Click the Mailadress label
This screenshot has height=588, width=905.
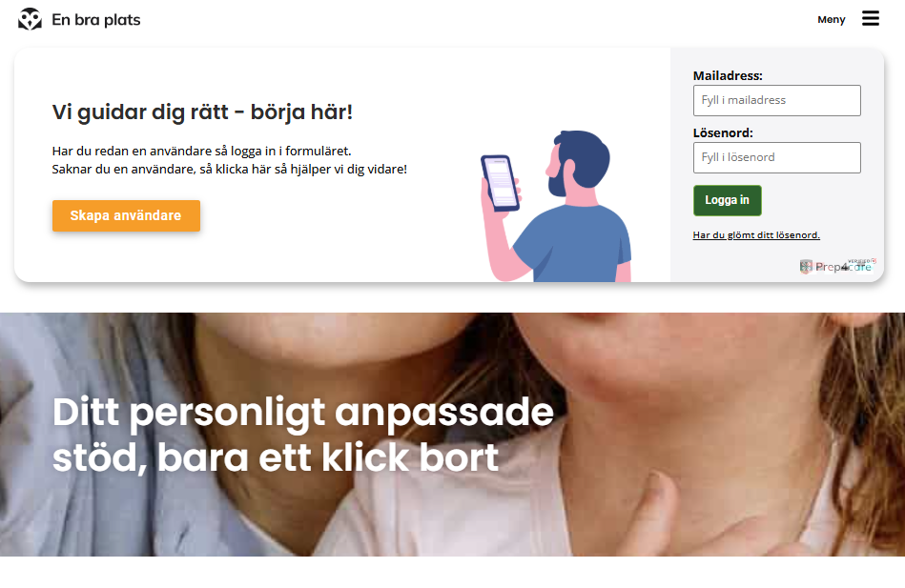(x=728, y=75)
